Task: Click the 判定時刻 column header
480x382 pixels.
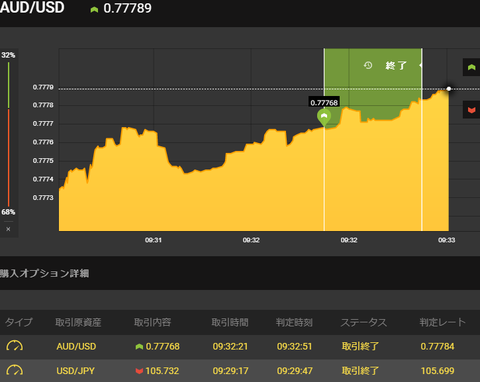Action: coord(294,322)
